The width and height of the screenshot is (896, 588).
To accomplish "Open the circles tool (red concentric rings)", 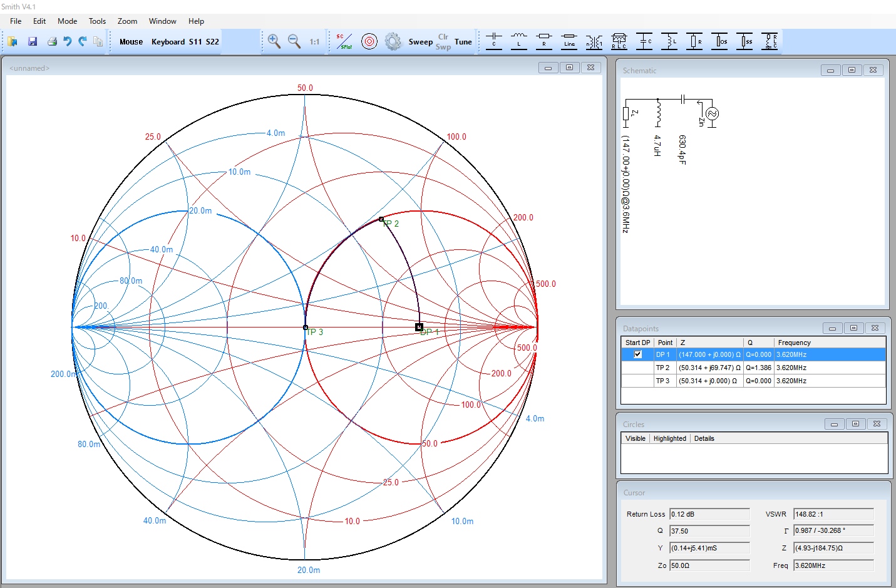I will coord(369,42).
